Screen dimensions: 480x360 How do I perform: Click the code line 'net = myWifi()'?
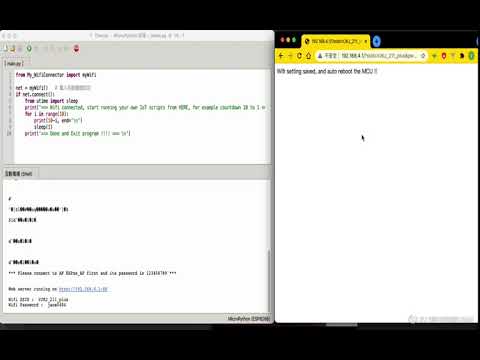32,88
